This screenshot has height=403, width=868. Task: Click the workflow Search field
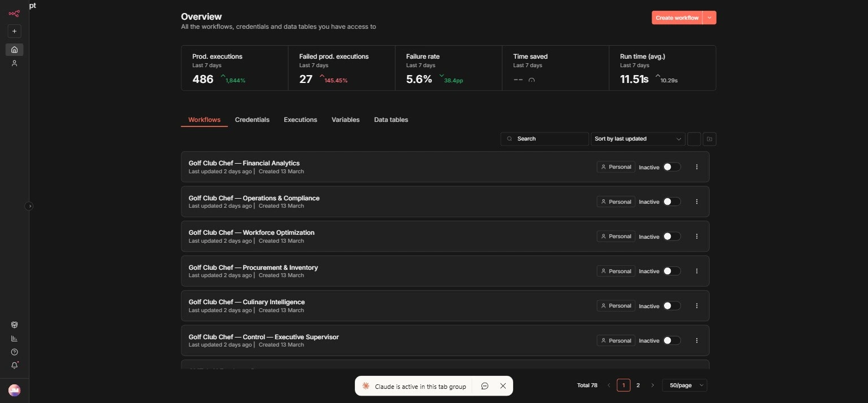[545, 139]
